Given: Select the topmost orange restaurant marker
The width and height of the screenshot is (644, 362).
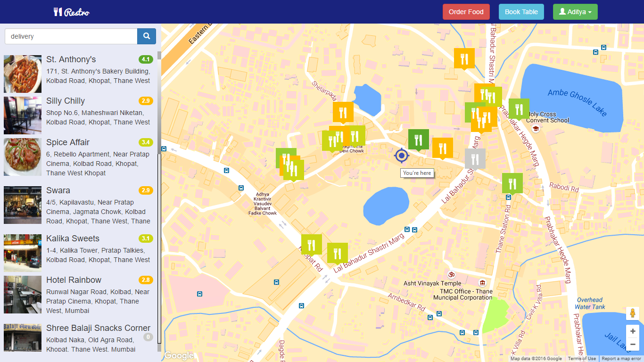Looking at the screenshot, I should click(x=464, y=58).
